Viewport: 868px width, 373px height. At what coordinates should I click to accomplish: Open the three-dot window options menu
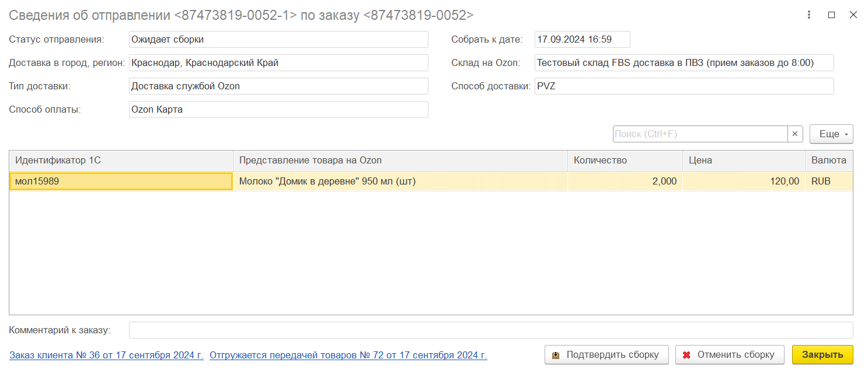point(809,15)
